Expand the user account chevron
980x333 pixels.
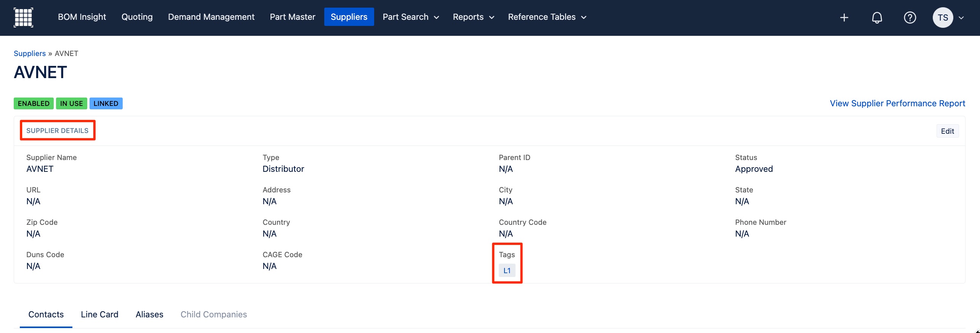coord(961,18)
